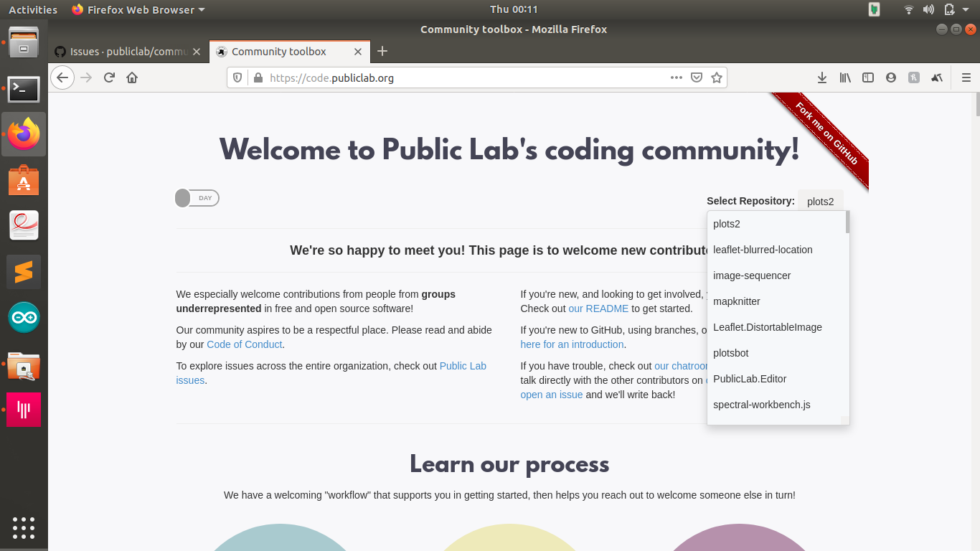Open the Firefox account icon
Image resolution: width=980 pixels, height=551 pixels.
[891, 77]
